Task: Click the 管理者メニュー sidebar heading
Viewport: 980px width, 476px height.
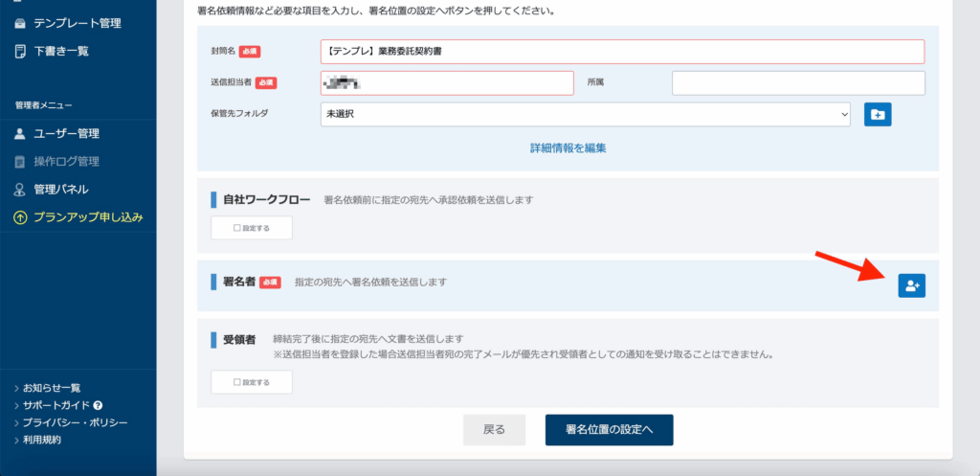Action: 44,105
